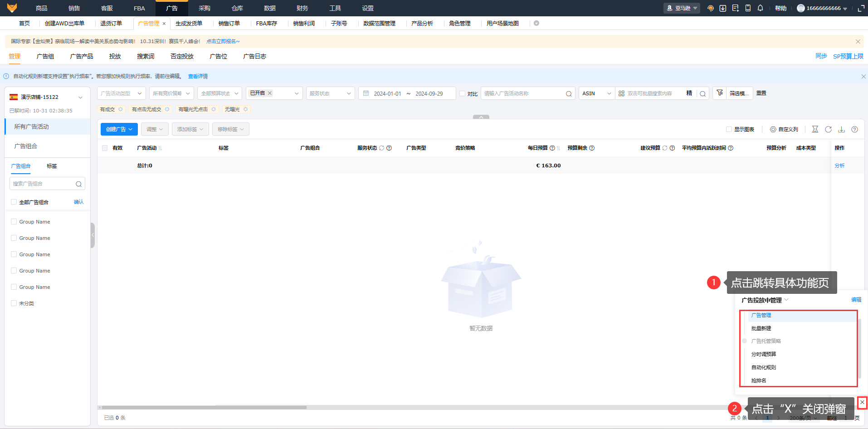
Task: Click the funnel filter icon
Action: point(720,93)
